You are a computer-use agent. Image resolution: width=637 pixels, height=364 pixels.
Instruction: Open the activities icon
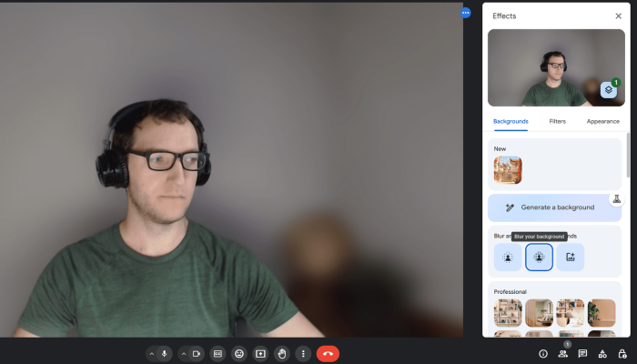point(602,353)
